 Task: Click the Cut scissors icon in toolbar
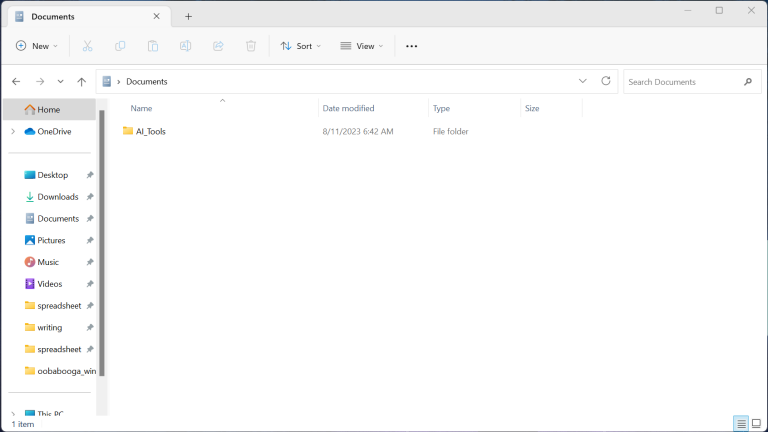[87, 46]
